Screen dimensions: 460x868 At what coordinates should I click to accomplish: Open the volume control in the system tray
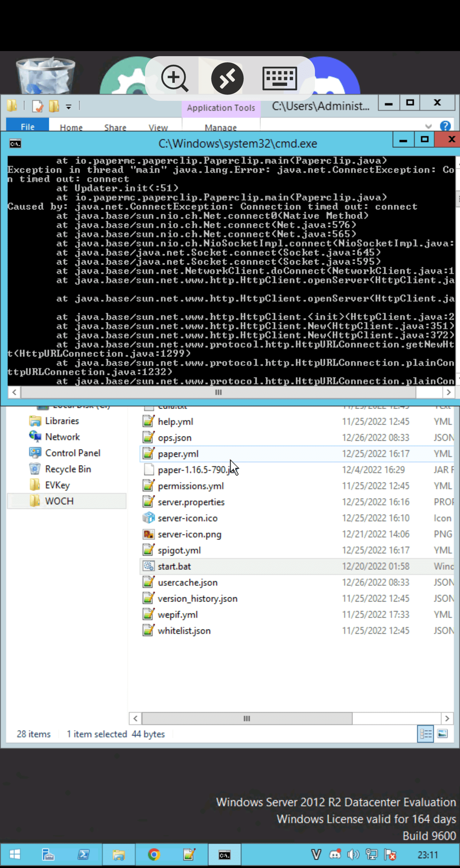353,855
